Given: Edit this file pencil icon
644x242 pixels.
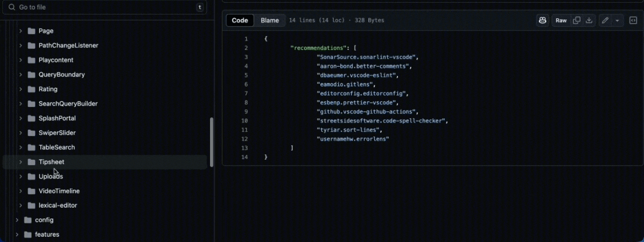Looking at the screenshot, I should point(605,20).
